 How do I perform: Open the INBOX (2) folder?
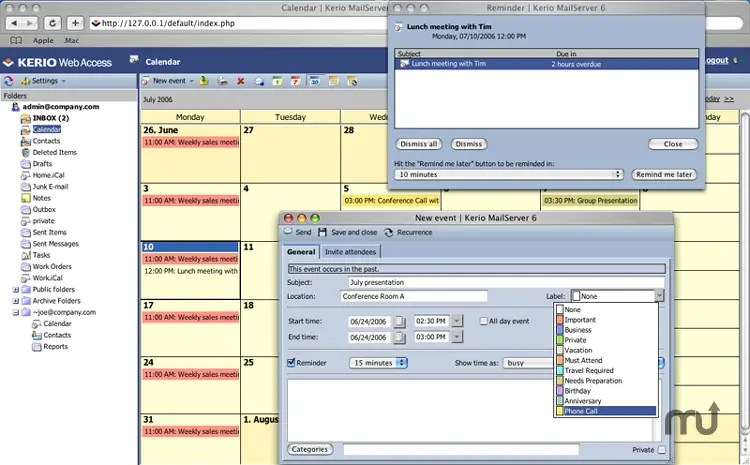[x=51, y=118]
